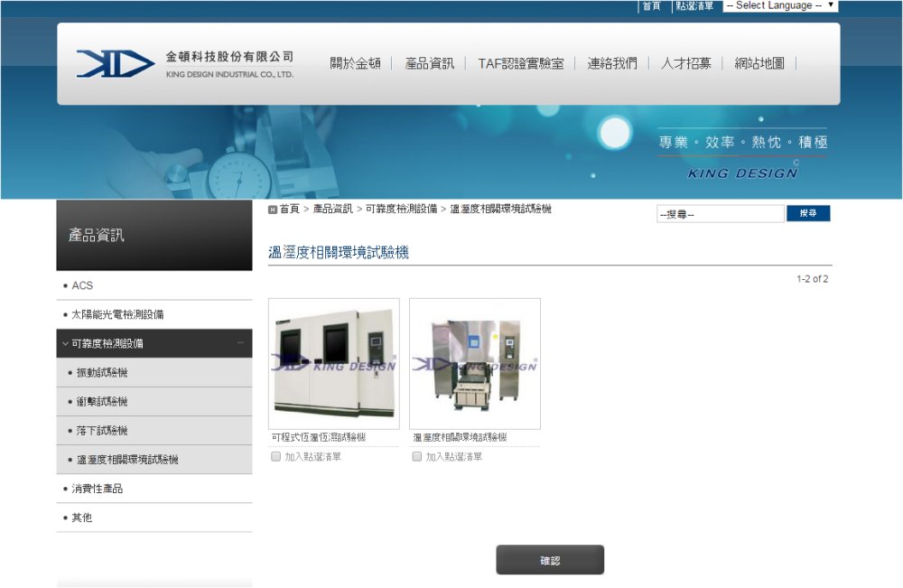The height and width of the screenshot is (588, 903).
Task: Open the 關於金頓 menu
Action: [355, 63]
